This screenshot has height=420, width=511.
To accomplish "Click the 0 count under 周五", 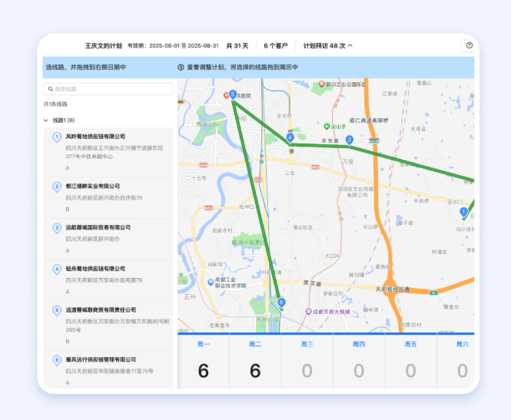I will 410,371.
